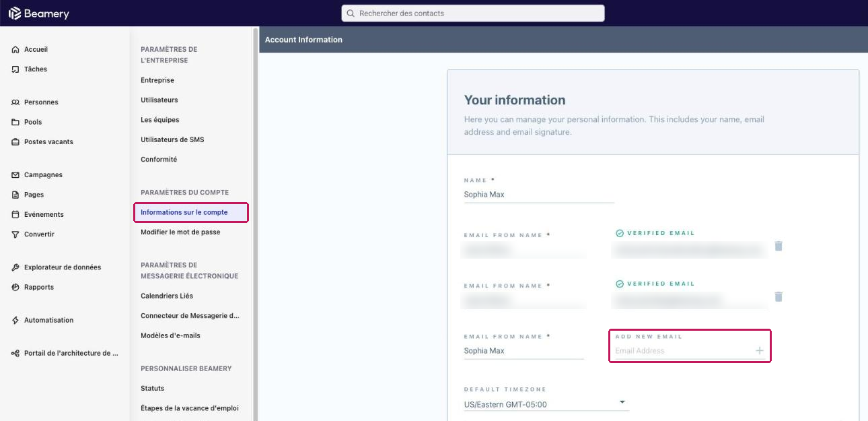Click the Pools folder icon
Image resolution: width=868 pixels, height=421 pixels.
[15, 123]
